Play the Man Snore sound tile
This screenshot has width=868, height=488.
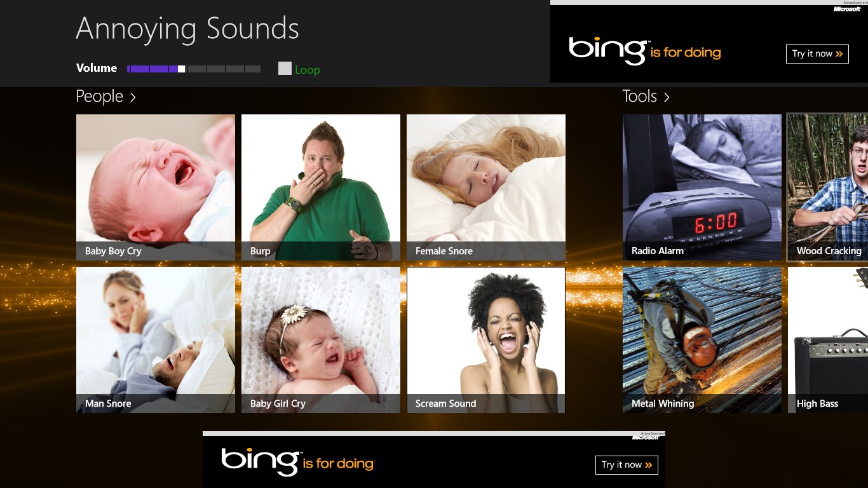pos(156,340)
